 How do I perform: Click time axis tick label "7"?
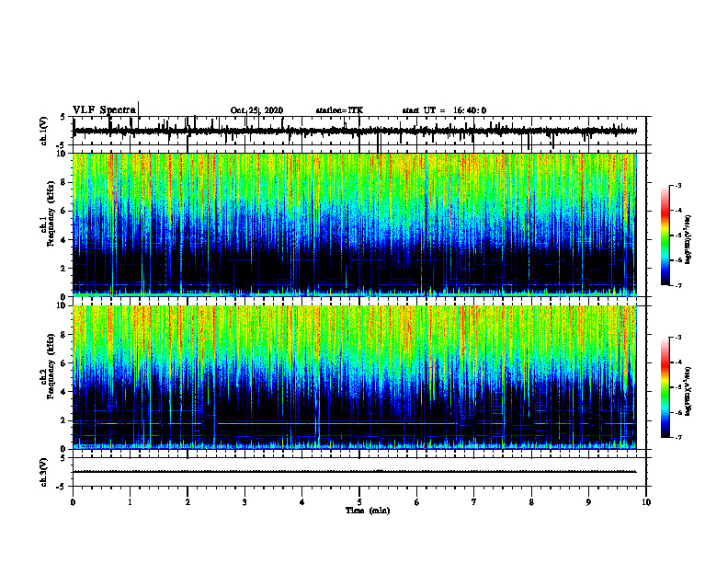pos(474,502)
